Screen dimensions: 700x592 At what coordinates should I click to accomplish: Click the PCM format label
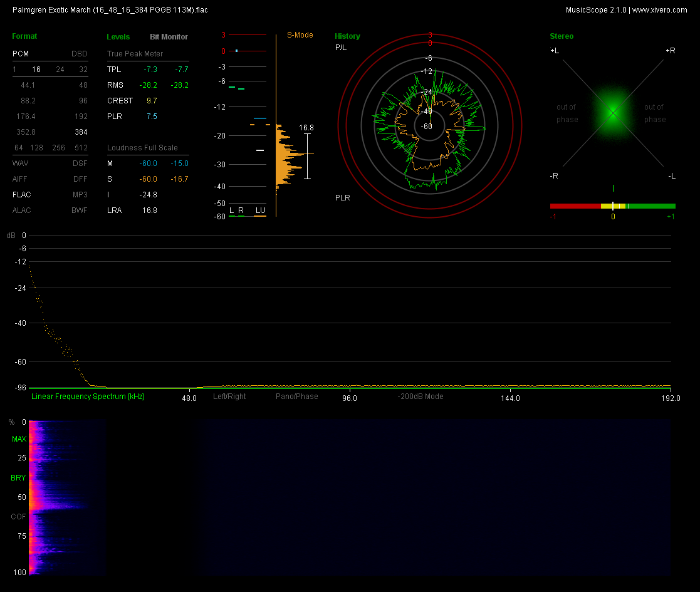(21, 53)
